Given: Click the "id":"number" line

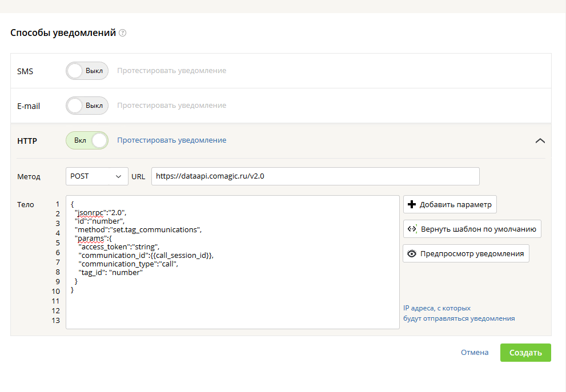Looking at the screenshot, I should tap(99, 221).
